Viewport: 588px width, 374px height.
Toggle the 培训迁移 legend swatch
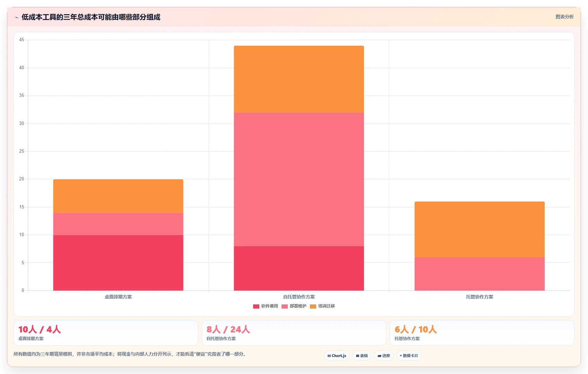(313, 306)
